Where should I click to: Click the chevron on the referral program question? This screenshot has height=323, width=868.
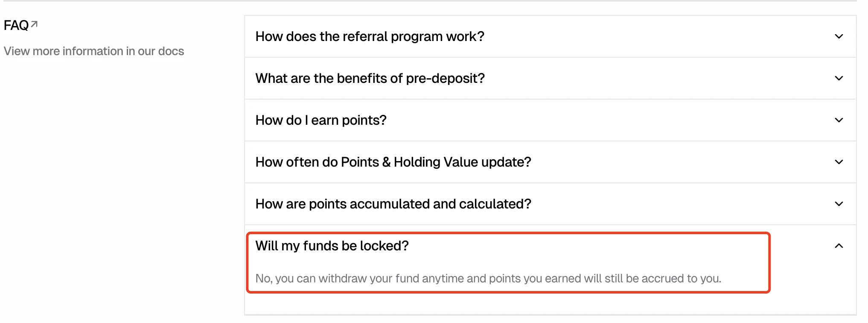click(839, 36)
